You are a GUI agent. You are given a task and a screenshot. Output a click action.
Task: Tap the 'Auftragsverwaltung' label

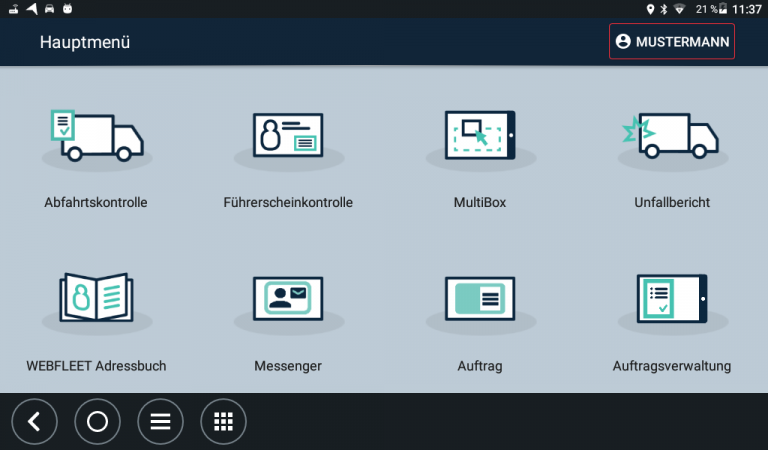[672, 366]
